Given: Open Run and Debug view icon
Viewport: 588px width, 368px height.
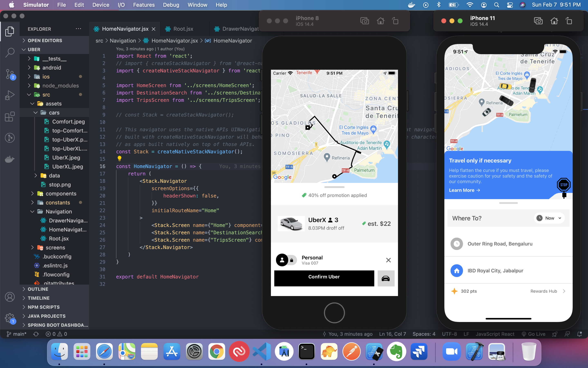Looking at the screenshot, I should (x=10, y=95).
